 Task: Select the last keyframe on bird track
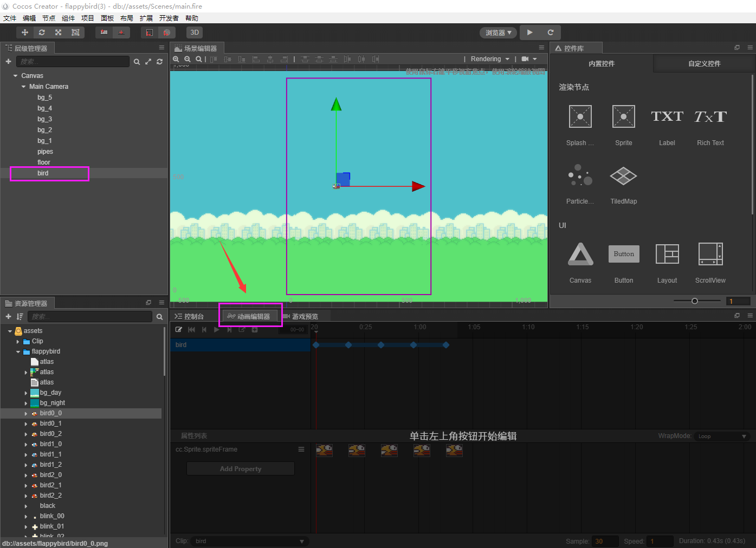pyautogui.click(x=446, y=345)
